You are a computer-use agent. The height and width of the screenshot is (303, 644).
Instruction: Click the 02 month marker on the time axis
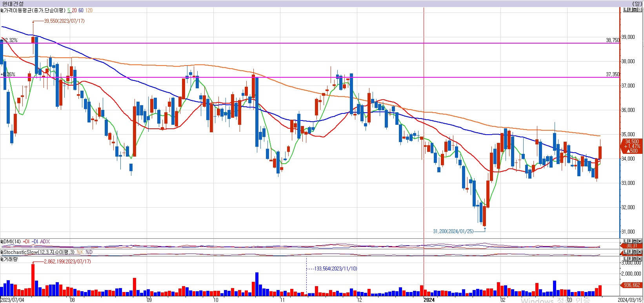503,300
